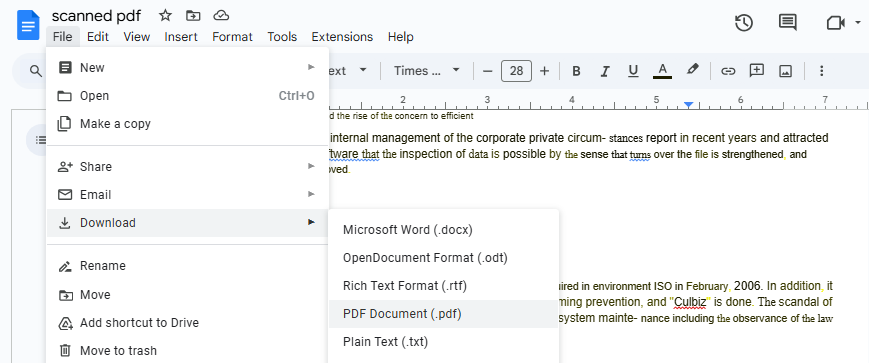Open the paragraph style dropdown arrow
Image resolution: width=869 pixels, height=363 pixels.
[x=363, y=70]
